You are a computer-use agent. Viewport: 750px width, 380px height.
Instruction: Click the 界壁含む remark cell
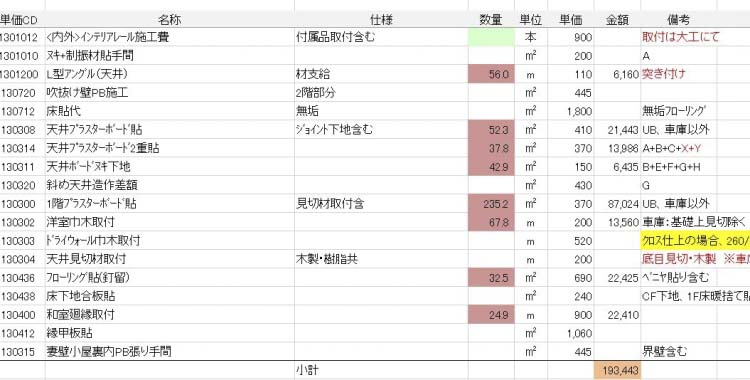tap(678, 352)
